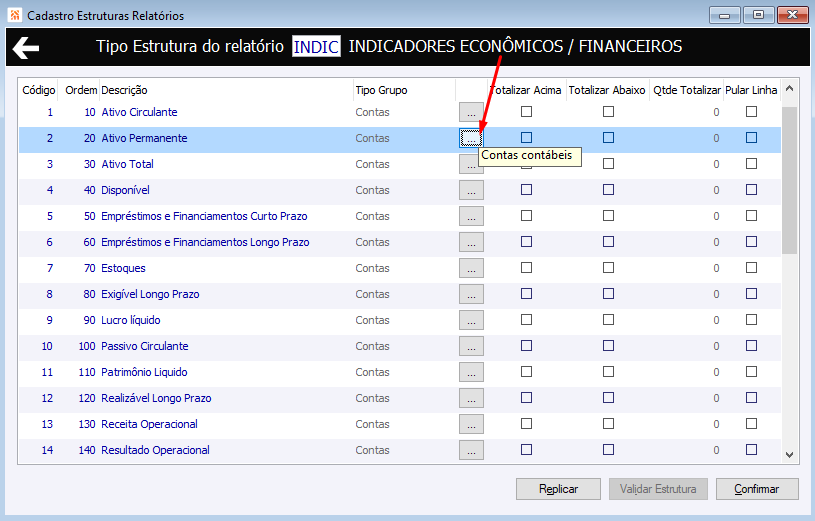Check Totalizar Acima for Exigível Longo Prazo

point(527,294)
